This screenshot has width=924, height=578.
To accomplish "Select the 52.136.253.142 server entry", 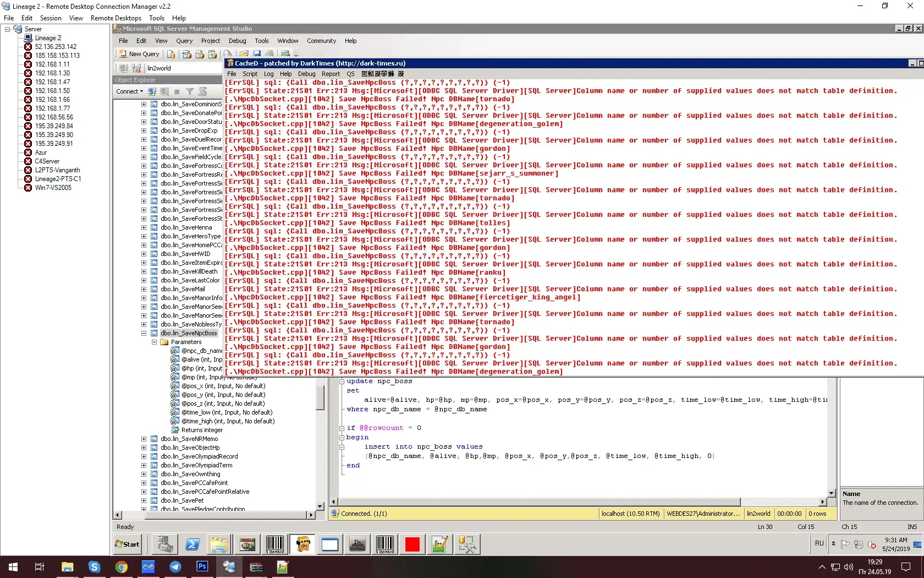I will point(56,47).
